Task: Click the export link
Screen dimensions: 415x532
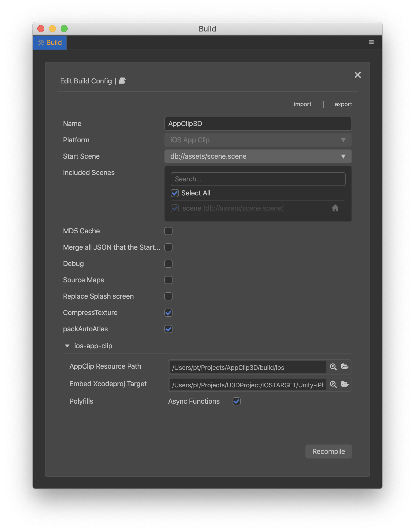Action: point(343,104)
